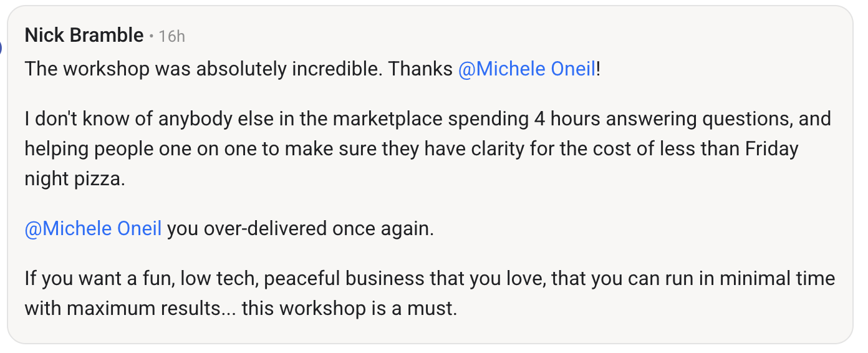Open the @Michele Oneil mention after "Thanks"
The image size is (868, 353).
click(x=527, y=69)
